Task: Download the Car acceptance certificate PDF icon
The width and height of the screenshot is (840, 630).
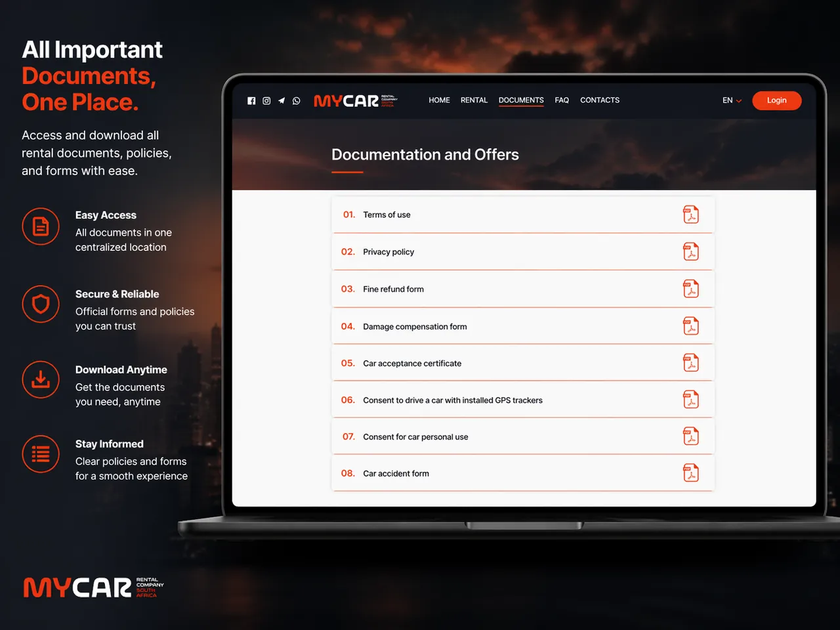Action: tap(691, 363)
